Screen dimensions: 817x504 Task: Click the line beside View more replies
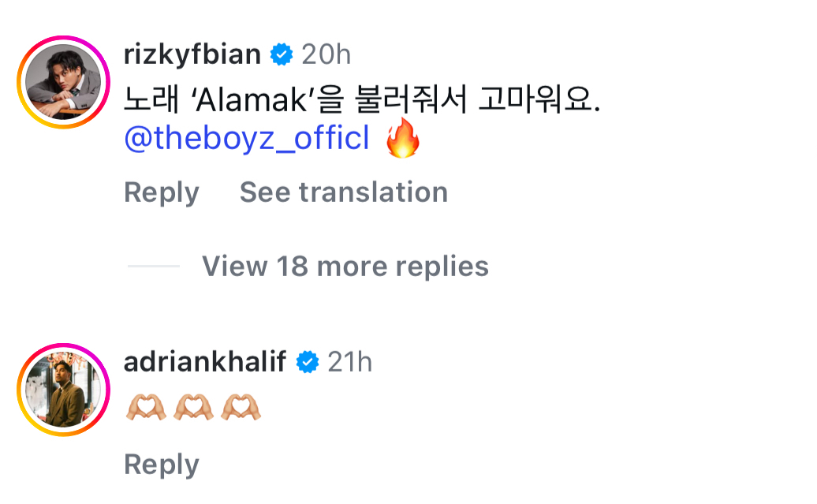tap(154, 267)
